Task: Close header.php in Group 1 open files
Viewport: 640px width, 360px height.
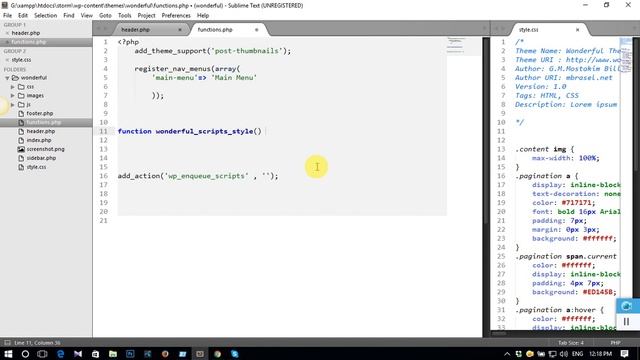Action: point(7,33)
